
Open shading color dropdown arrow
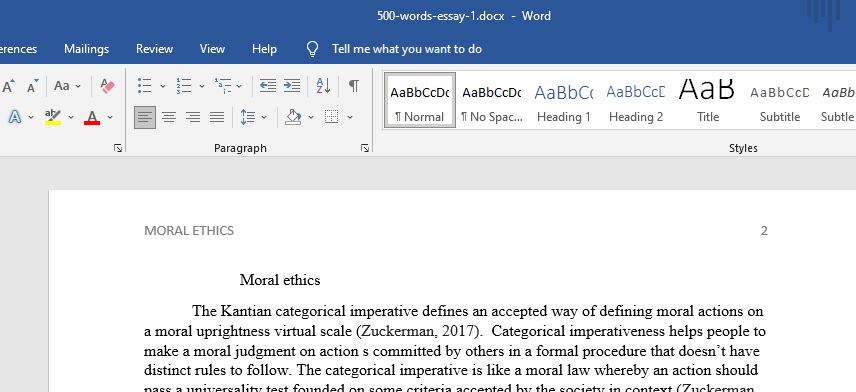pos(311,117)
